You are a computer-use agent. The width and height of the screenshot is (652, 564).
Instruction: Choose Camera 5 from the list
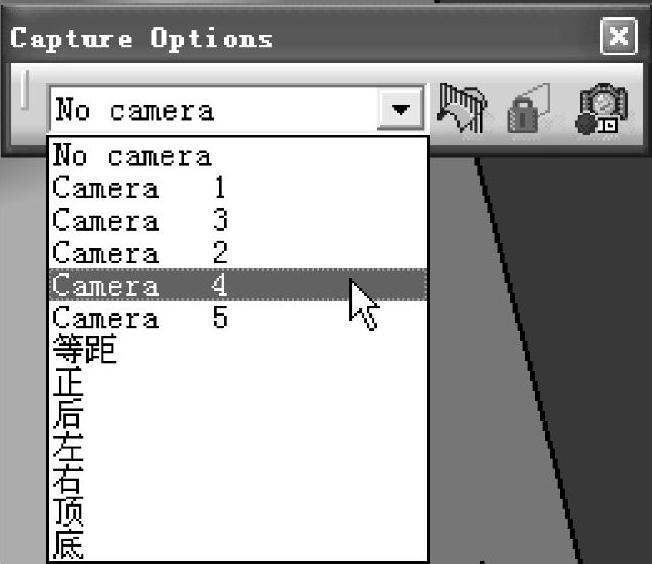point(239,317)
